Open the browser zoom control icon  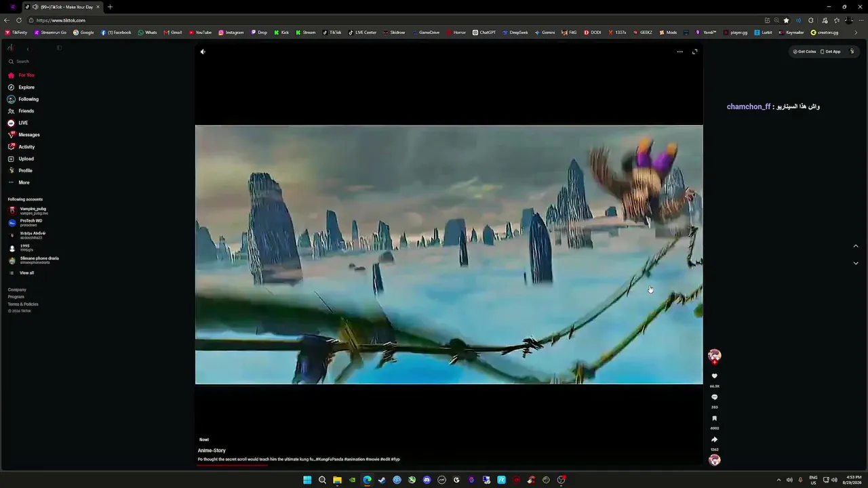tap(776, 20)
